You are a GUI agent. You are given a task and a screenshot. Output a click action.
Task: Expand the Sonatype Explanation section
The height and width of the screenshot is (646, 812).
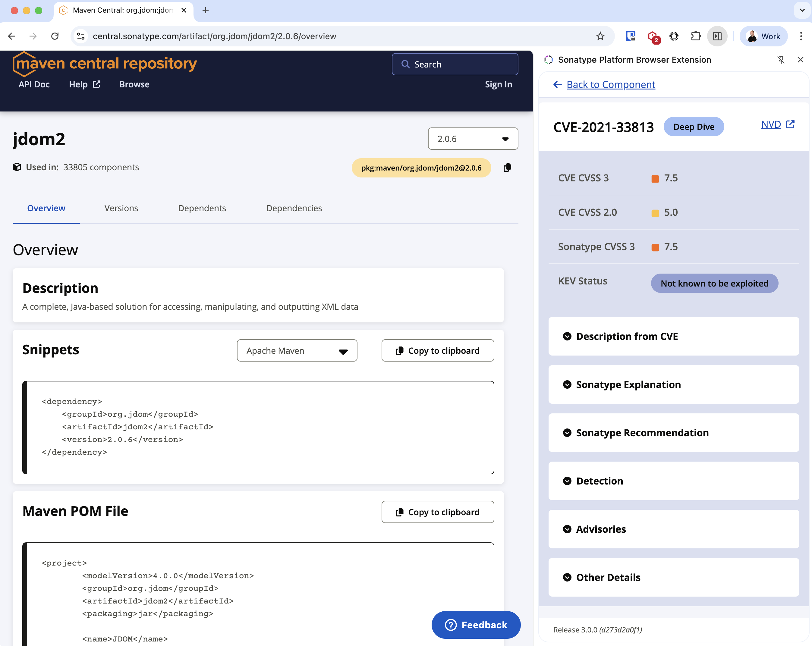[674, 384]
